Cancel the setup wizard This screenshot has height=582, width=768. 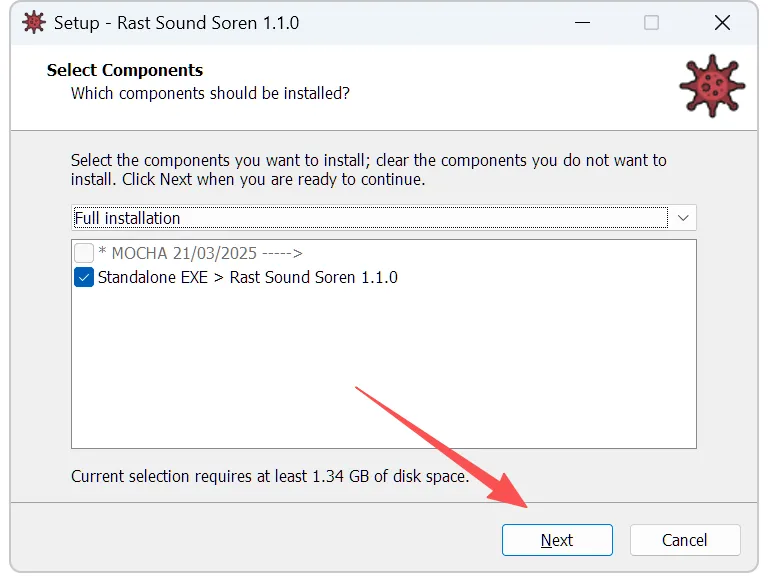(685, 540)
